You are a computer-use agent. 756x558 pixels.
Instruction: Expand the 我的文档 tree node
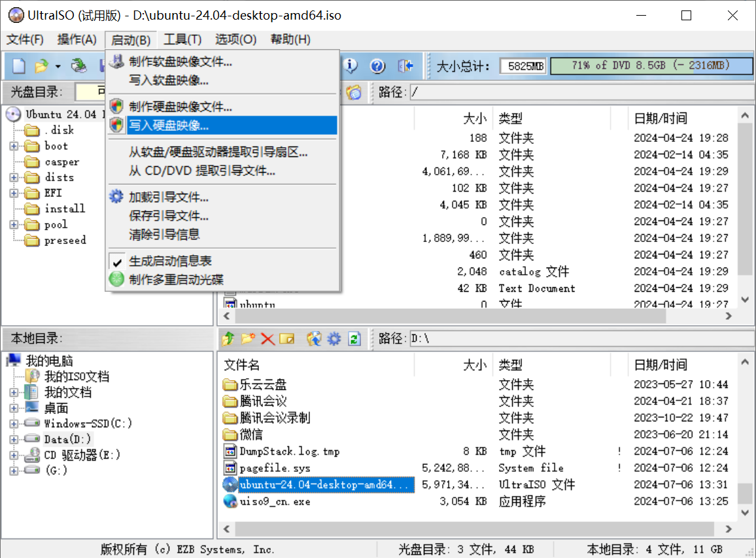click(x=14, y=392)
